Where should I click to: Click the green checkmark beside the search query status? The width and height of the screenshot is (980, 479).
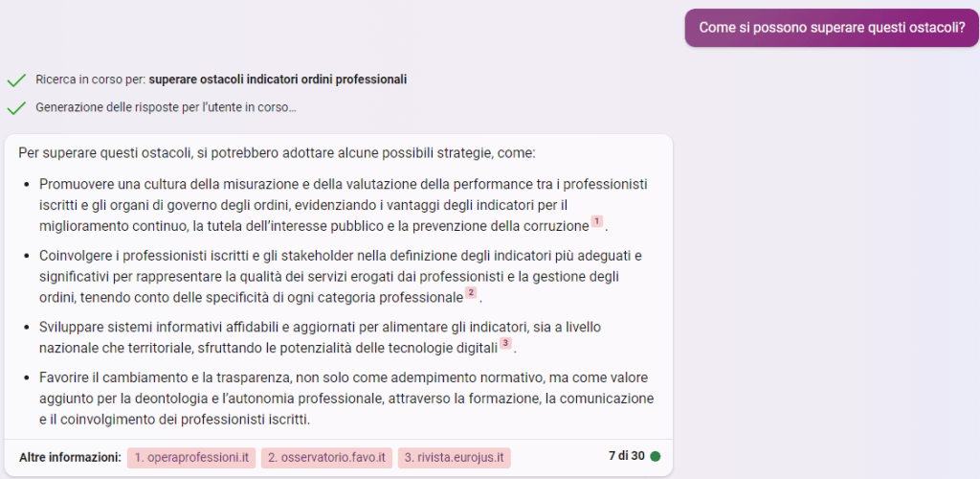click(15, 80)
